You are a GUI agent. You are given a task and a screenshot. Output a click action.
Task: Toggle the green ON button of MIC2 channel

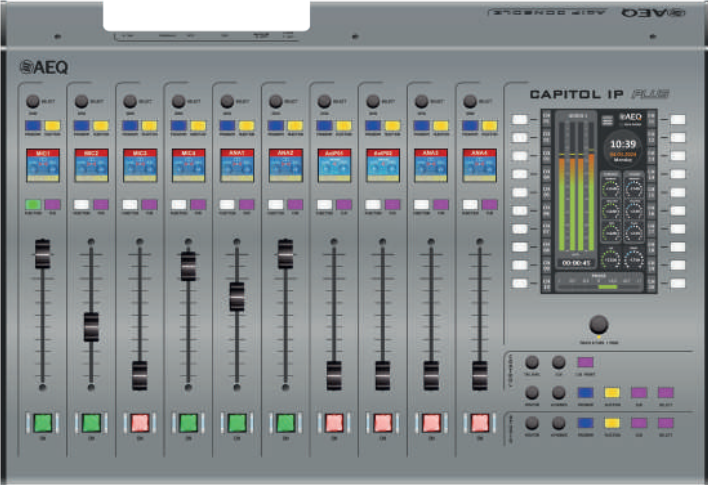[91, 423]
